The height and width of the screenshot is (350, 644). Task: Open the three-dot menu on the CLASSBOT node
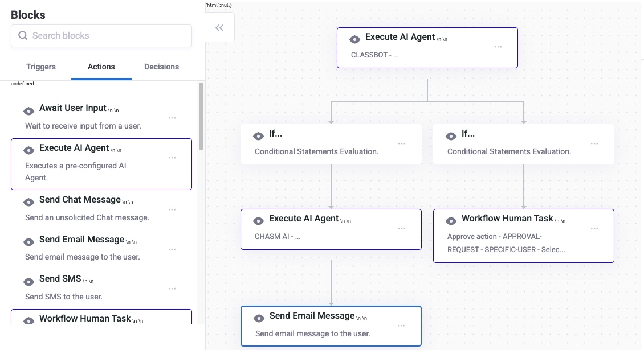pos(498,47)
